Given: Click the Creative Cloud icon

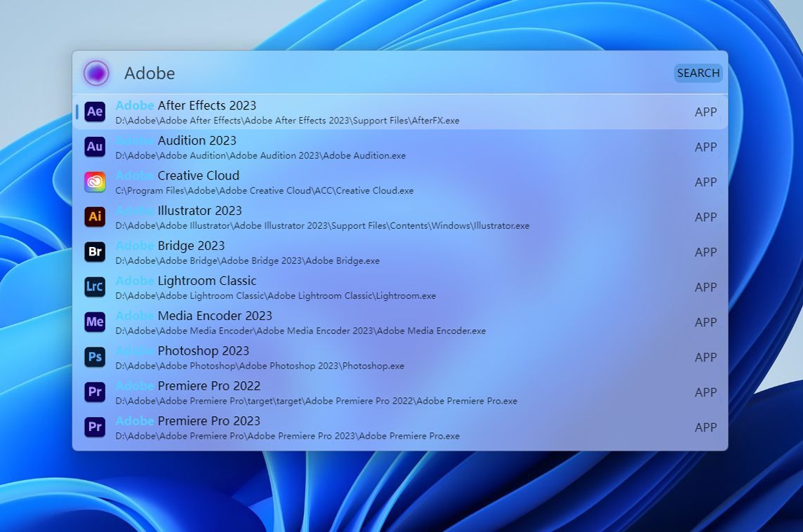Looking at the screenshot, I should click(95, 182).
